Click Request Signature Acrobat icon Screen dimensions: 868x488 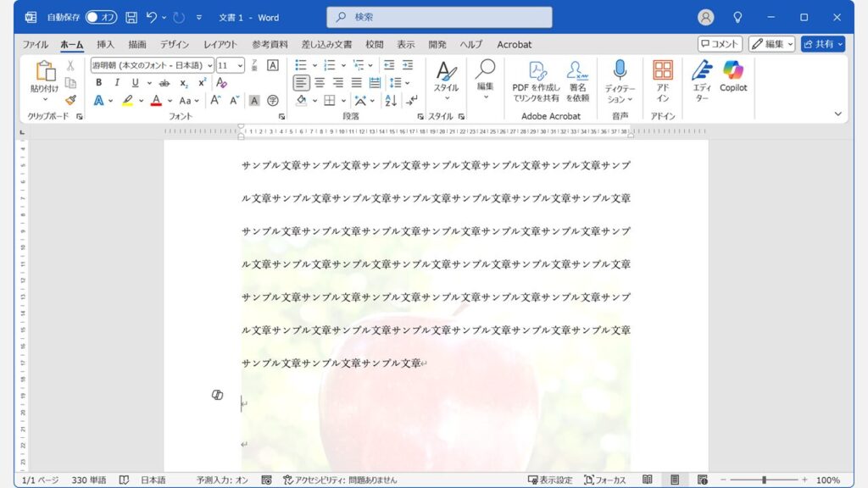coord(577,81)
